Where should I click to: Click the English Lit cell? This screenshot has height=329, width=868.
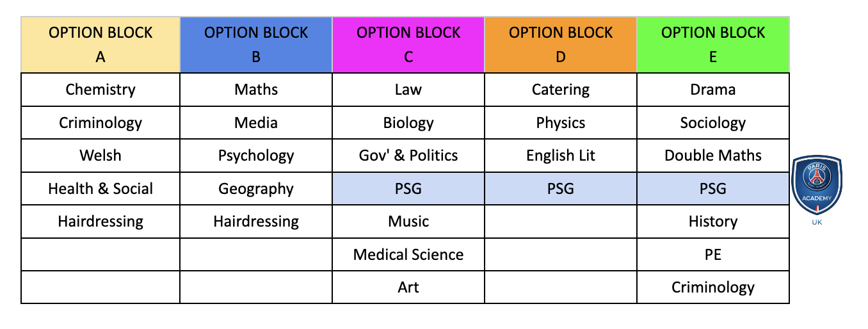(x=561, y=156)
